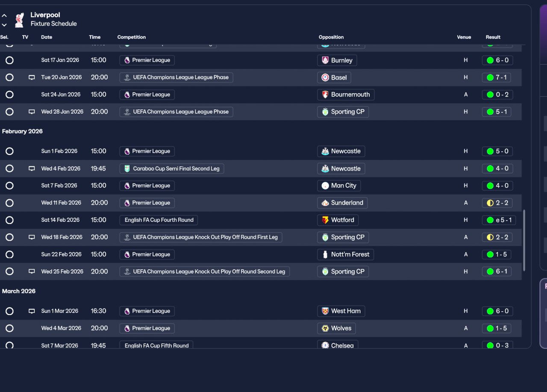Click the Sporting CP badge in the 28 Jan row
Image resolution: width=547 pixels, height=392 pixels.
coord(325,112)
